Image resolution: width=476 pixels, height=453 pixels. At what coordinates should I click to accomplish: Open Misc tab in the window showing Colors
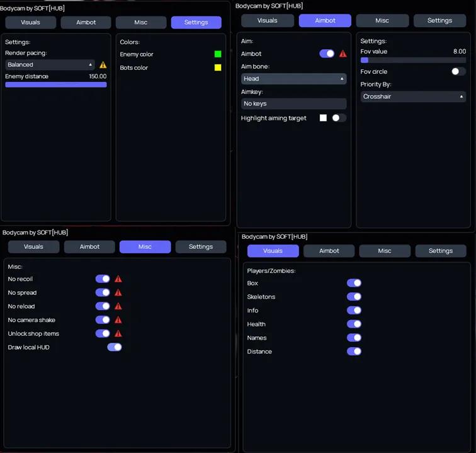click(141, 23)
